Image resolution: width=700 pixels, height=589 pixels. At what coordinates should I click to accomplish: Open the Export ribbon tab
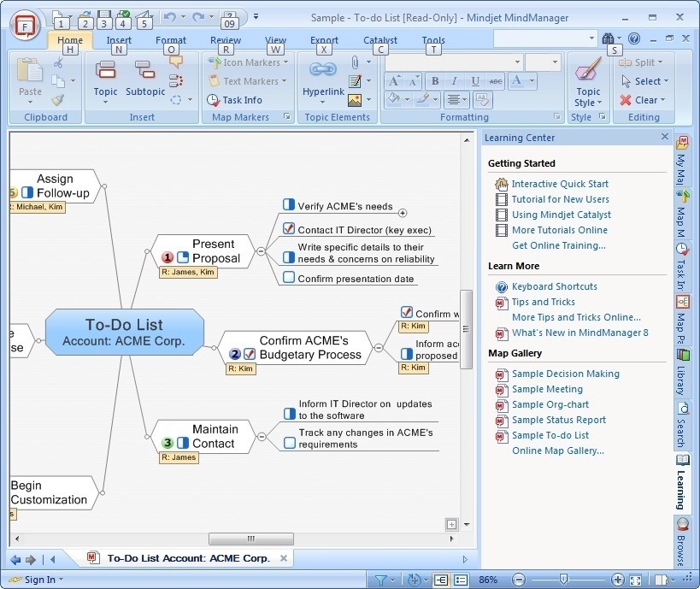coord(324,40)
